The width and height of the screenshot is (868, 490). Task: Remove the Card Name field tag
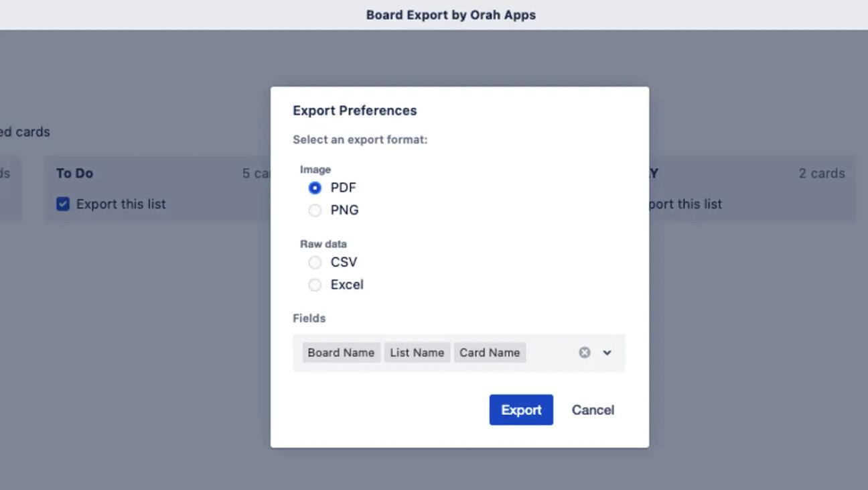click(490, 352)
